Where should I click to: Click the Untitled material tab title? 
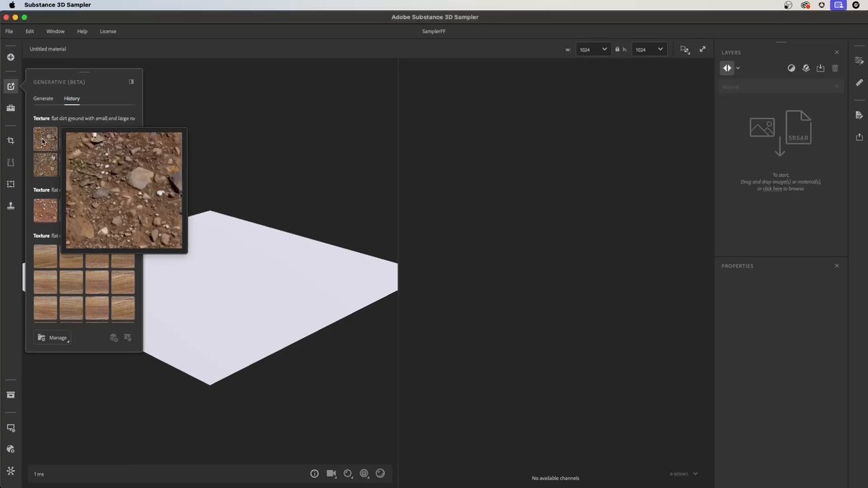click(48, 49)
